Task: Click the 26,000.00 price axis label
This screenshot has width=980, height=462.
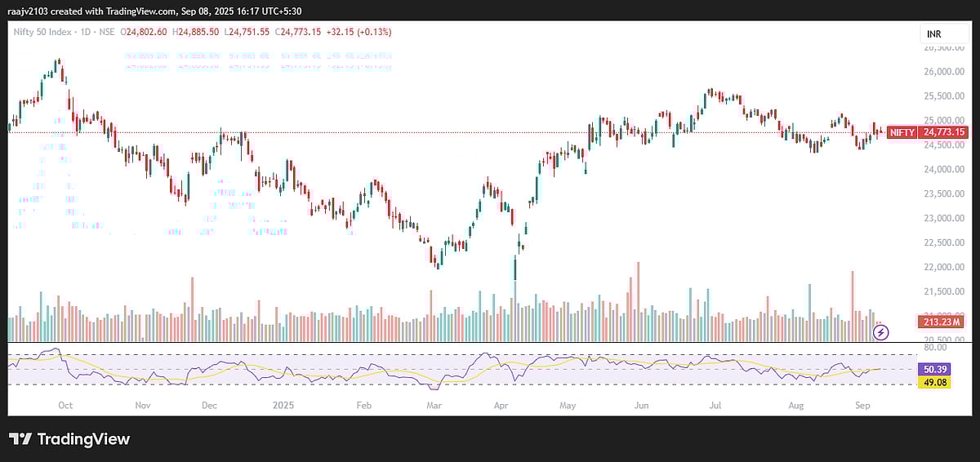Action: [943, 71]
